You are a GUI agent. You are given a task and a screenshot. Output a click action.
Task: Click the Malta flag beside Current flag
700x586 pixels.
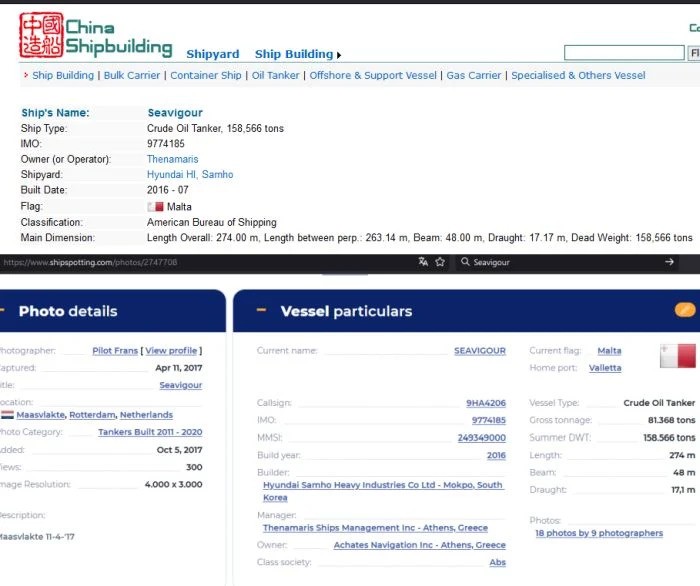[x=678, y=356]
